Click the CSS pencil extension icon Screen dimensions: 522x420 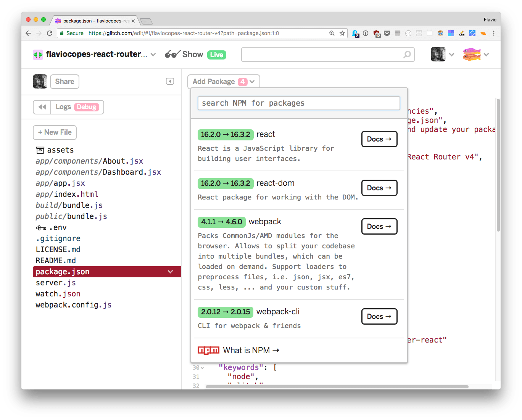(x=462, y=34)
